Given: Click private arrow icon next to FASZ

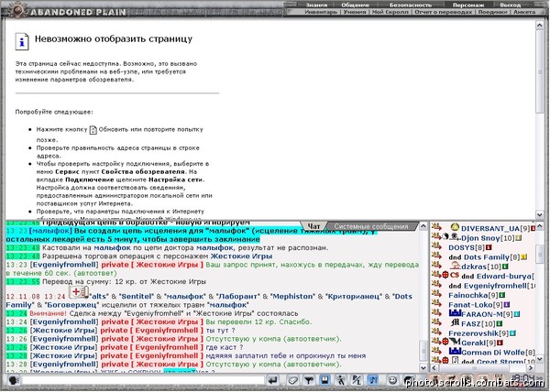Looking at the screenshot, I should tap(436, 322).
